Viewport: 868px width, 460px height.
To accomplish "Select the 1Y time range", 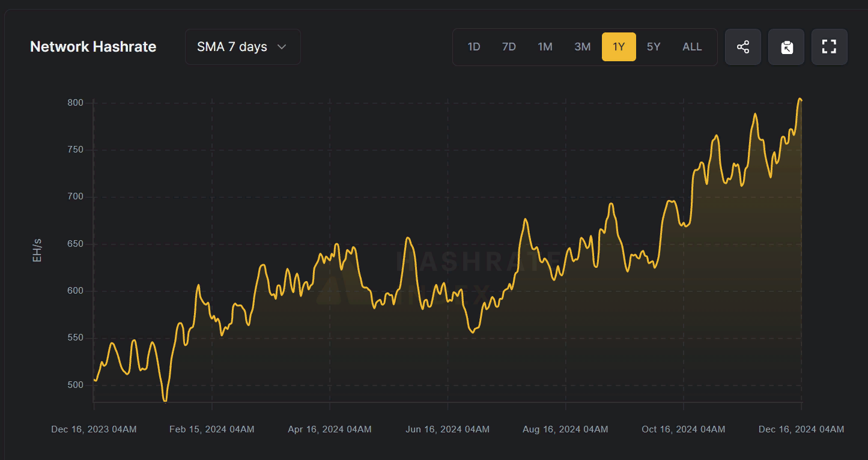I will tap(619, 47).
